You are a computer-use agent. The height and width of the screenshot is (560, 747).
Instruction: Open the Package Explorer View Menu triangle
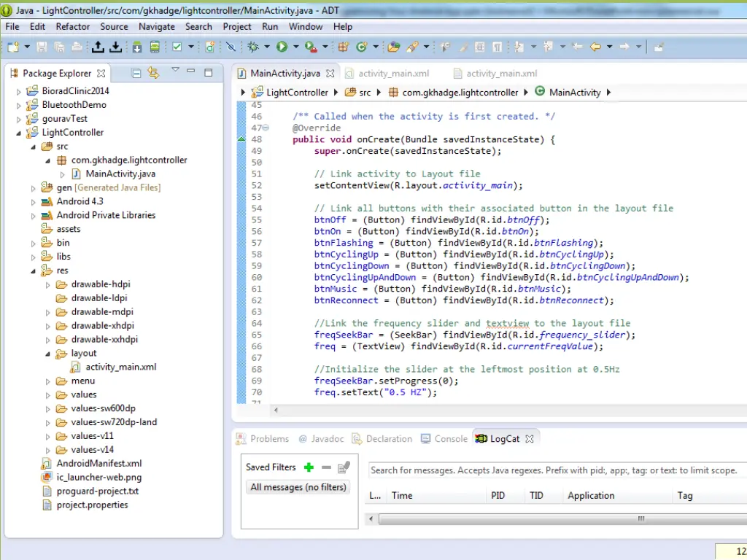click(175, 70)
